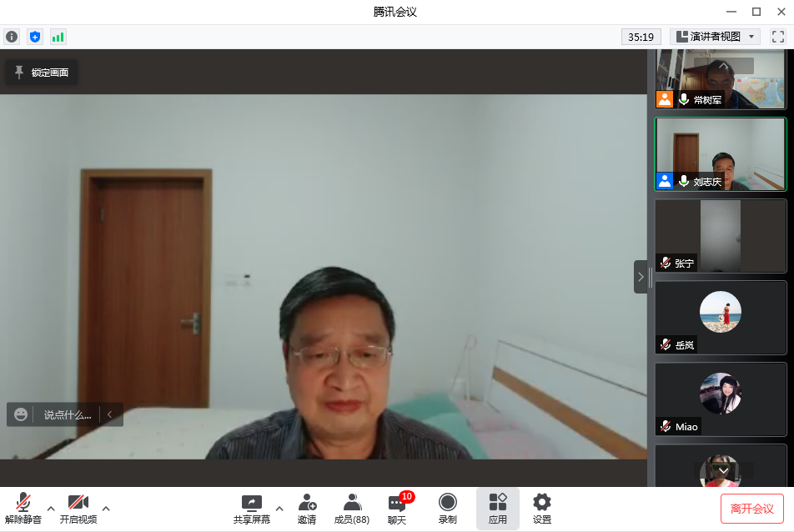
Task: Open the 演讲者视图 view dropdown
Action: coord(716,37)
